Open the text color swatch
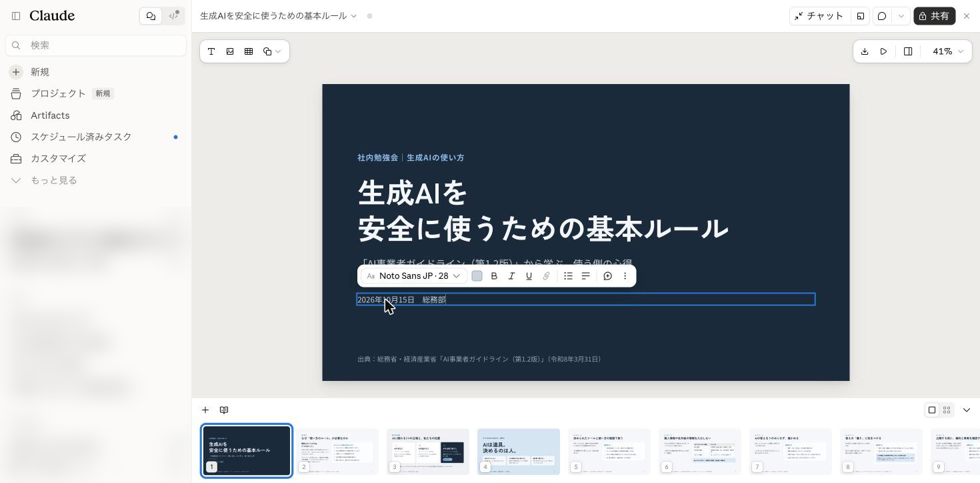 477,276
